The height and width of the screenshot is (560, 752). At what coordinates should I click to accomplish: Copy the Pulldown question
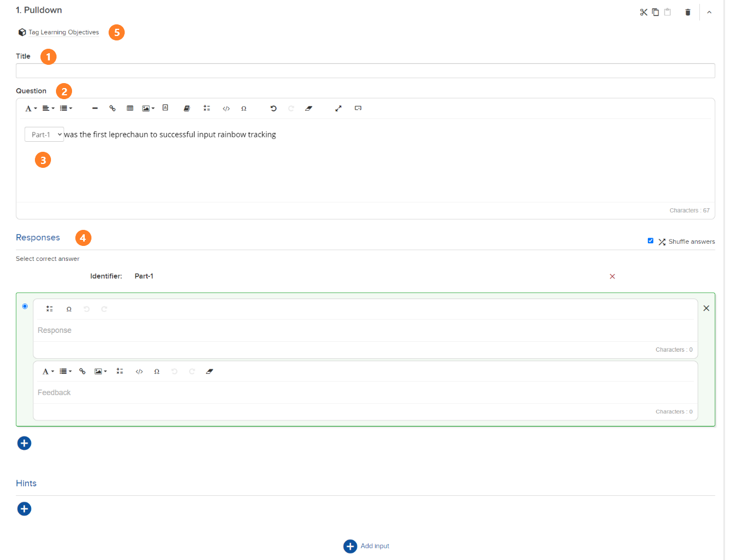656,12
